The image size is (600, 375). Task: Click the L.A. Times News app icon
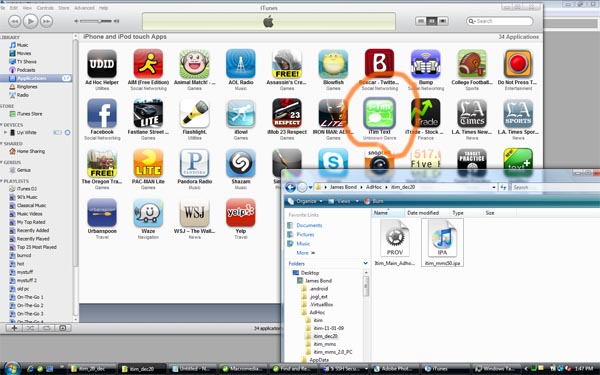click(x=472, y=113)
